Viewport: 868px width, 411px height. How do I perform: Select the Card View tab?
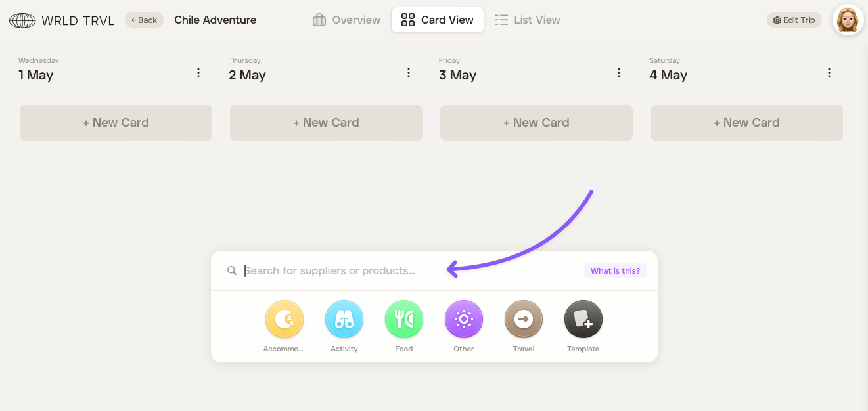[437, 20]
